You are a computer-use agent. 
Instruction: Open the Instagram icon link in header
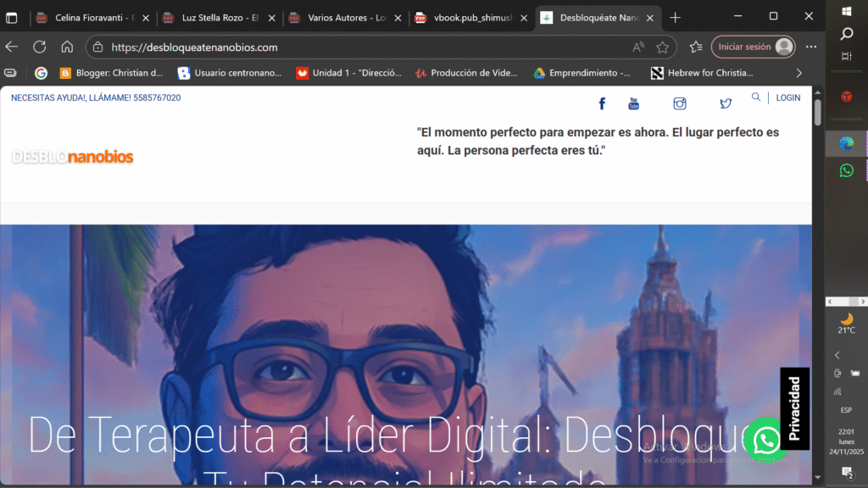click(x=680, y=103)
